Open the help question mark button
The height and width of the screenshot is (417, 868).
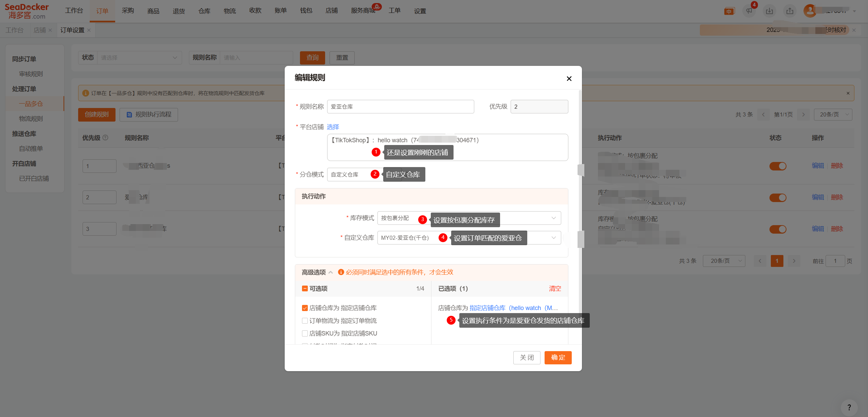pos(849,407)
